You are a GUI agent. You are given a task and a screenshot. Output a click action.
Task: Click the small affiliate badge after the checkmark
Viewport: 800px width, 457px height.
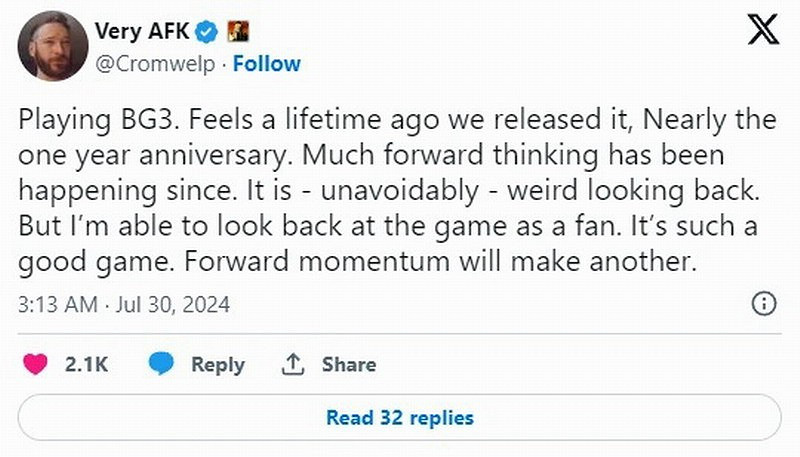pyautogui.click(x=237, y=32)
